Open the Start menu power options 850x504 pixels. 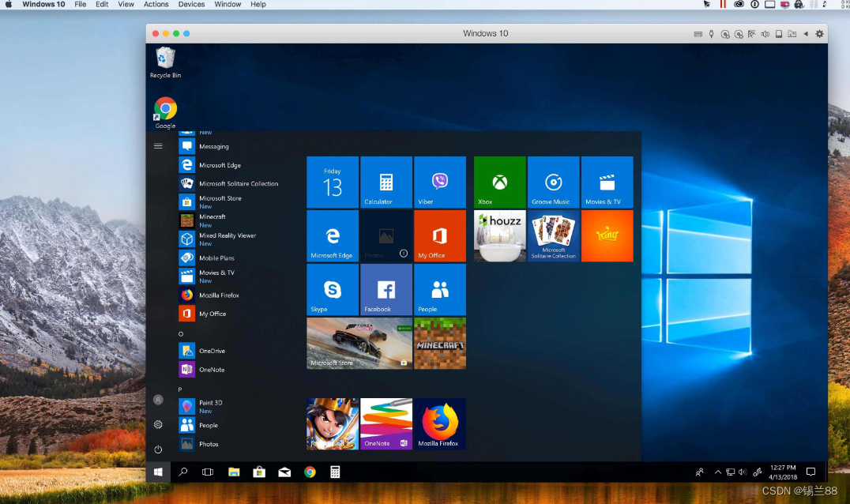click(x=158, y=449)
